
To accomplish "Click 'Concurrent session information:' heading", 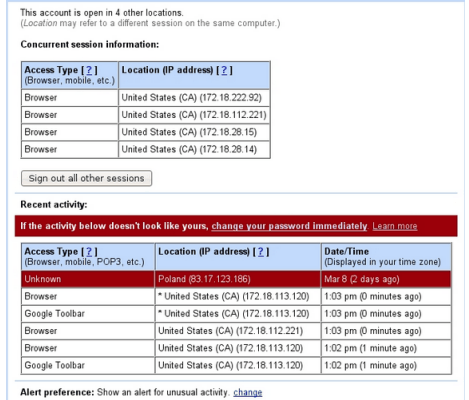I will click(x=90, y=44).
